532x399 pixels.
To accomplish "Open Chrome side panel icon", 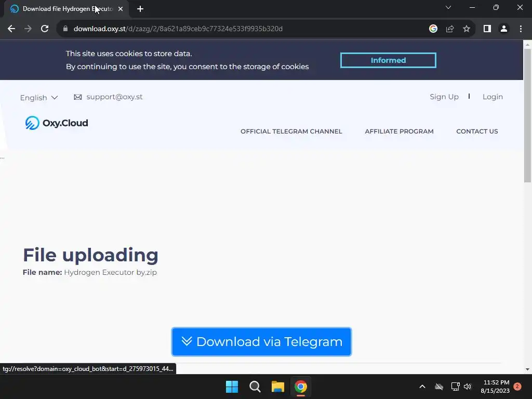I will (487, 29).
